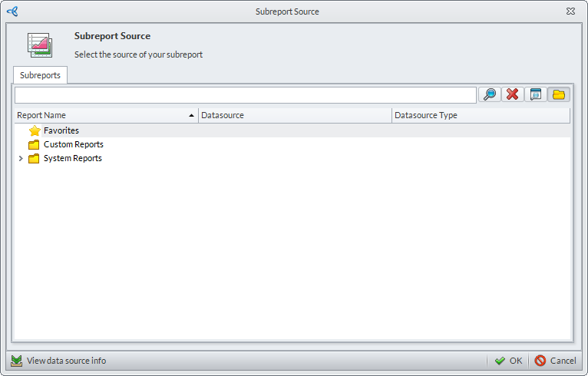Open the View data source info link
The height and width of the screenshot is (376, 588).
[66, 361]
